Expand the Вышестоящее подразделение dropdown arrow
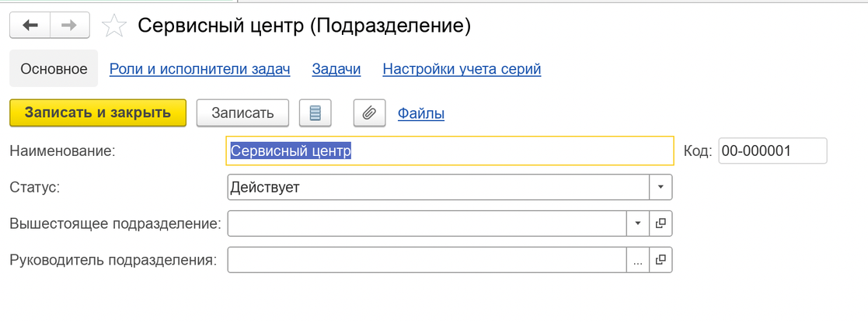This screenshot has width=868, height=322. tap(638, 223)
